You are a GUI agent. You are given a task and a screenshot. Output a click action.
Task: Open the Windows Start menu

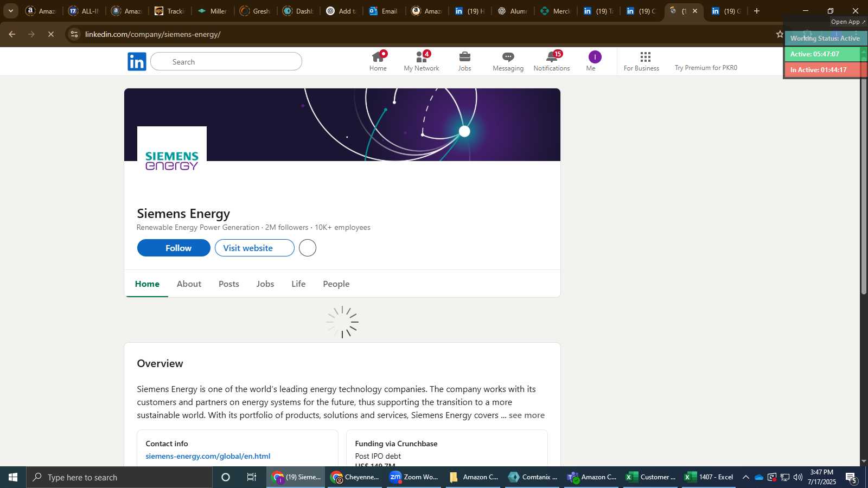click(x=13, y=477)
